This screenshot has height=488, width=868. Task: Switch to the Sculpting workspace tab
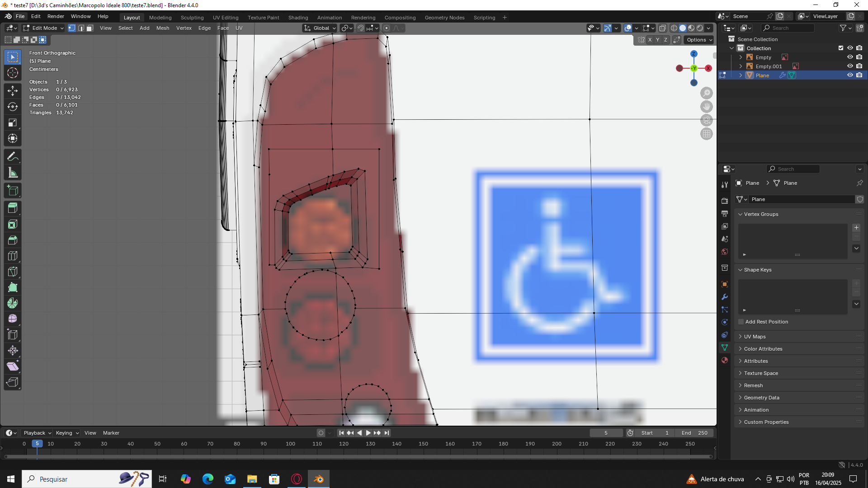[192, 18]
